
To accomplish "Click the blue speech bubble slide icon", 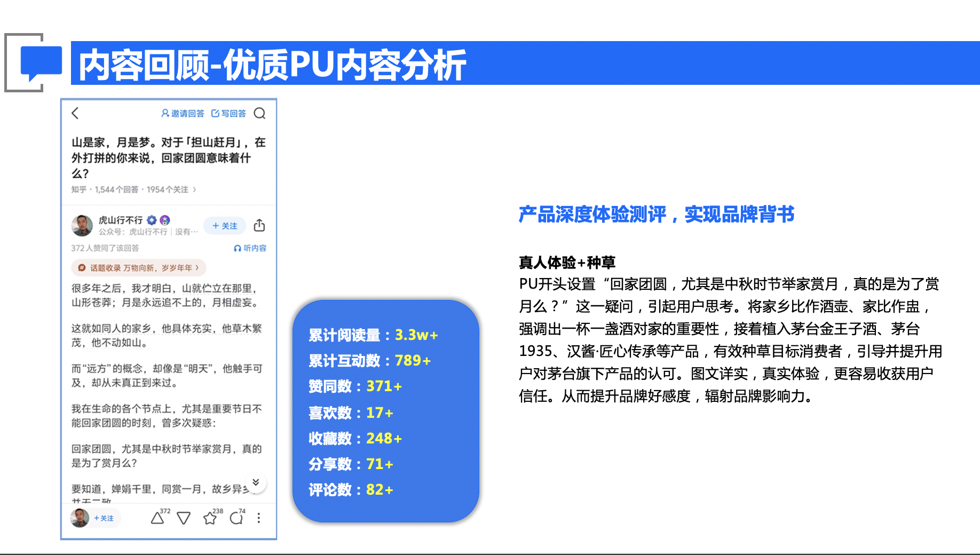I will click(x=41, y=62).
